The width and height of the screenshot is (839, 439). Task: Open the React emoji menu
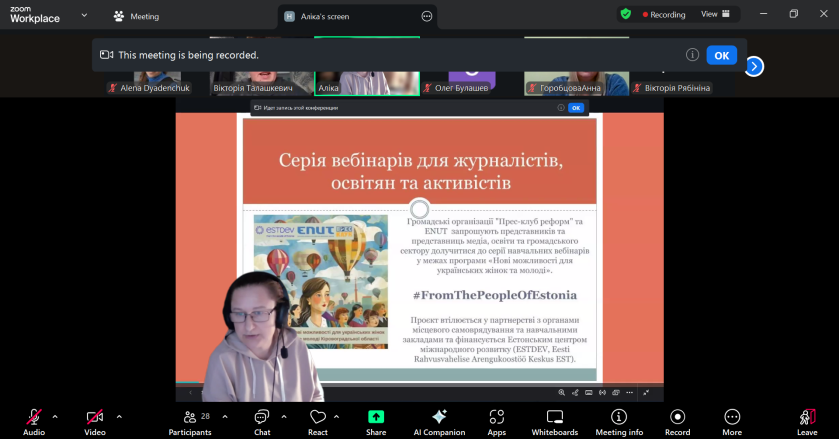318,422
